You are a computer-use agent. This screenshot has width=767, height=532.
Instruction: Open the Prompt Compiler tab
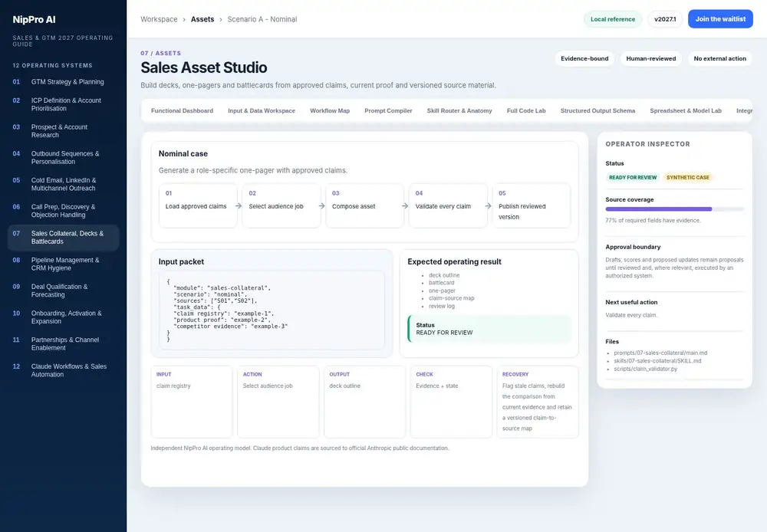coord(388,111)
